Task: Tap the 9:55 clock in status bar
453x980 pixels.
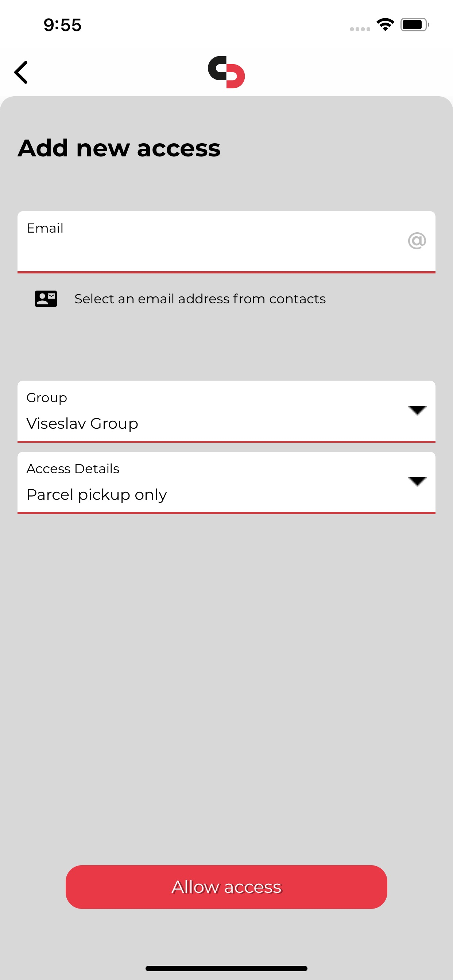Action: 62,25
